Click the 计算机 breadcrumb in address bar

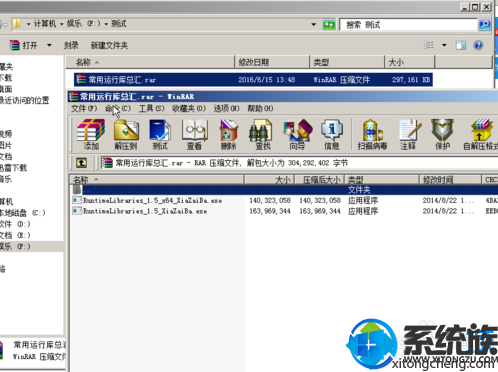(45, 24)
